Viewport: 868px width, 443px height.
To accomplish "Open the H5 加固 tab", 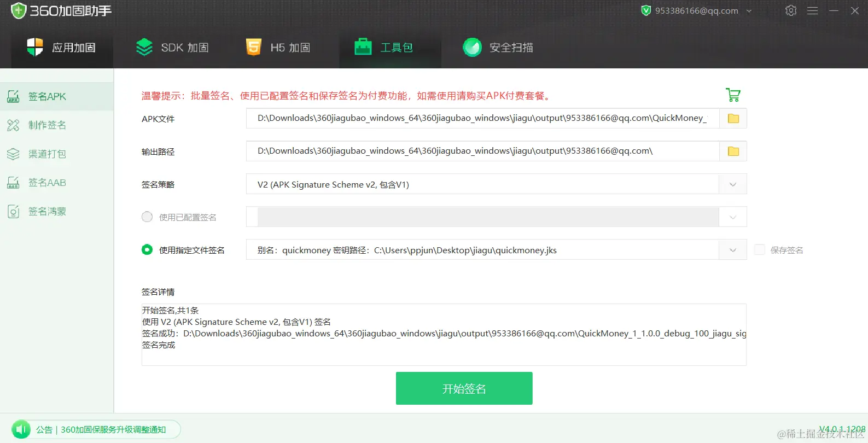I will 278,48.
